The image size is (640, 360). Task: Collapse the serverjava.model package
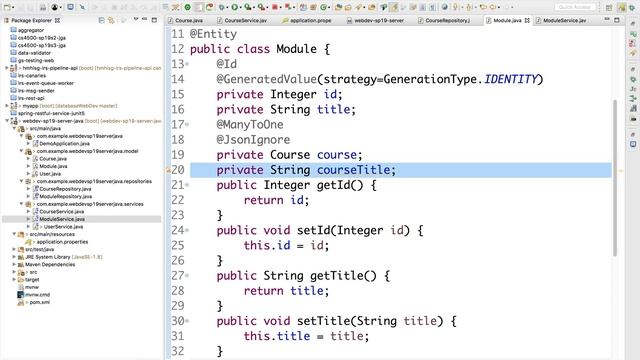[21, 151]
